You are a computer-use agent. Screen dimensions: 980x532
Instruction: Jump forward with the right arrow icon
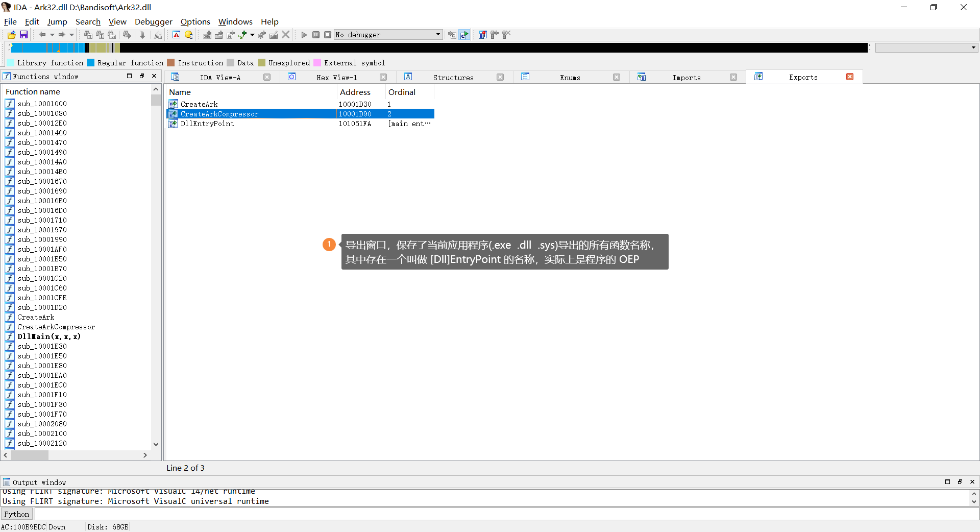point(62,35)
